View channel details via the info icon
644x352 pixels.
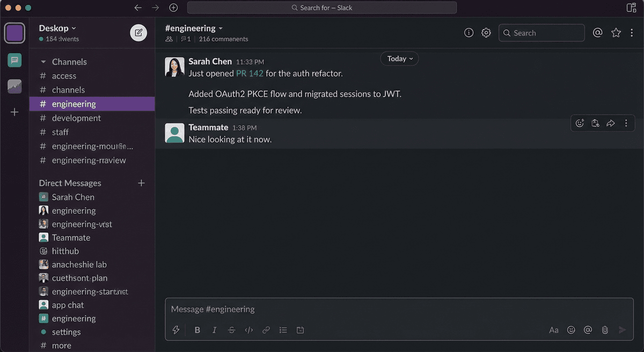(469, 32)
